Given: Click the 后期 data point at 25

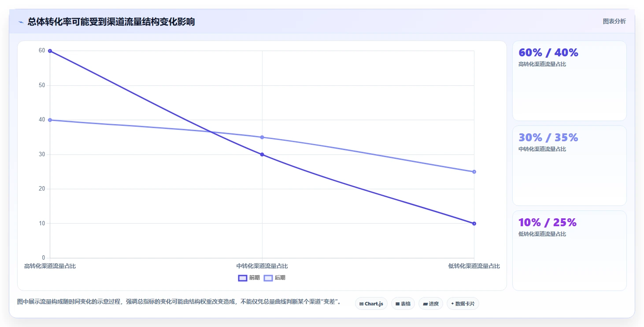Looking at the screenshot, I should [x=474, y=172].
